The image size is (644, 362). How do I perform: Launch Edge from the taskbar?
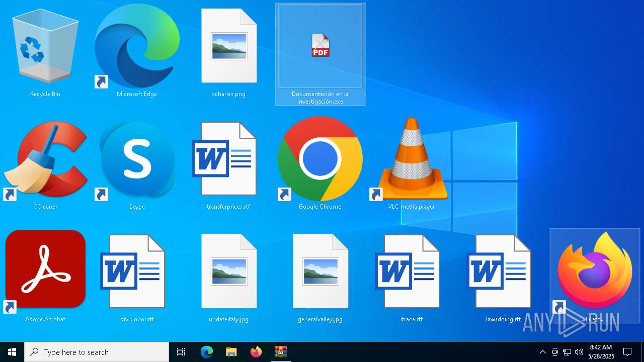[x=207, y=352]
